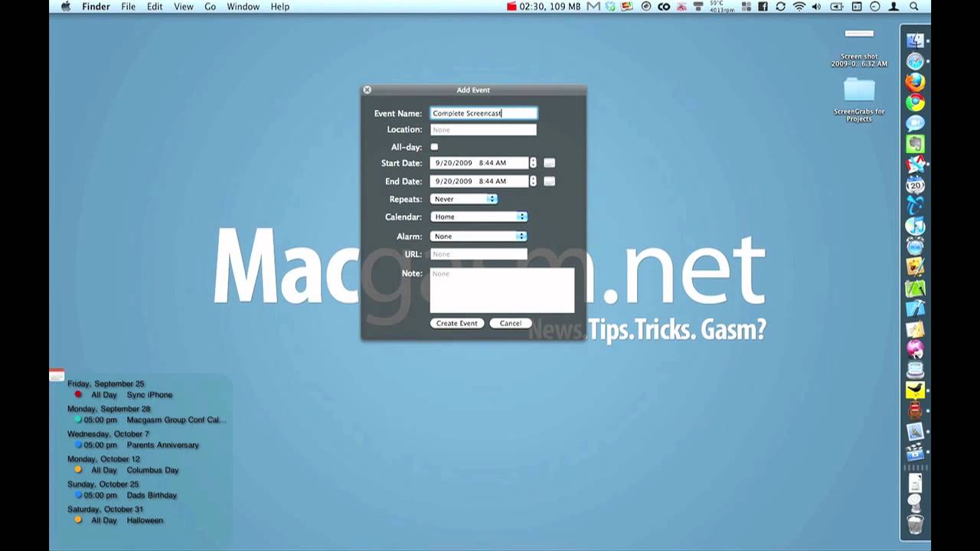Click the Saturday, October 31 date heading
This screenshot has height=551, width=980.
click(x=105, y=509)
